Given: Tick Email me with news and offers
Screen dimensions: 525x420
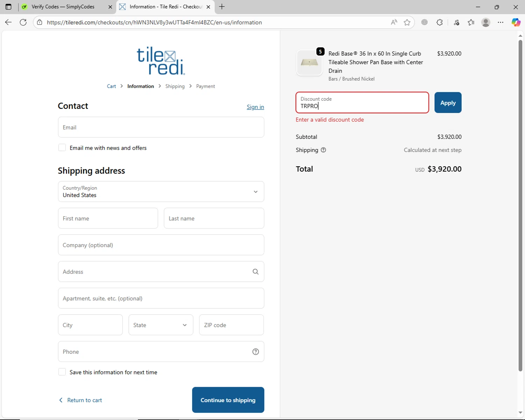Looking at the screenshot, I should [62, 148].
